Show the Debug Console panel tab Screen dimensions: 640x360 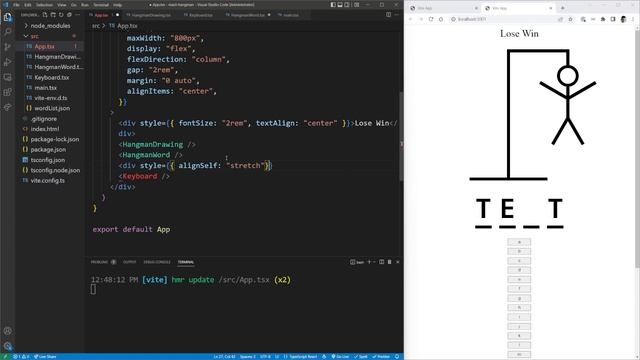tap(157, 262)
